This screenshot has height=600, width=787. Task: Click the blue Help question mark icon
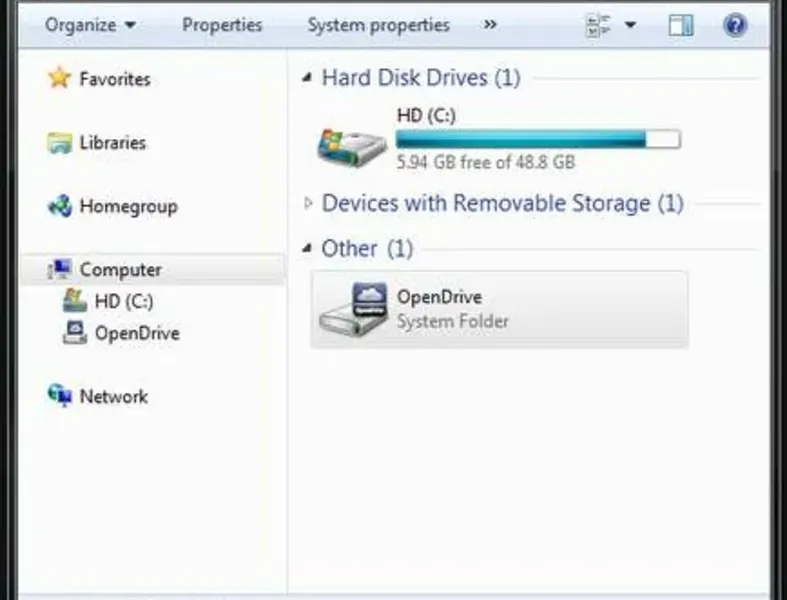pos(735,25)
